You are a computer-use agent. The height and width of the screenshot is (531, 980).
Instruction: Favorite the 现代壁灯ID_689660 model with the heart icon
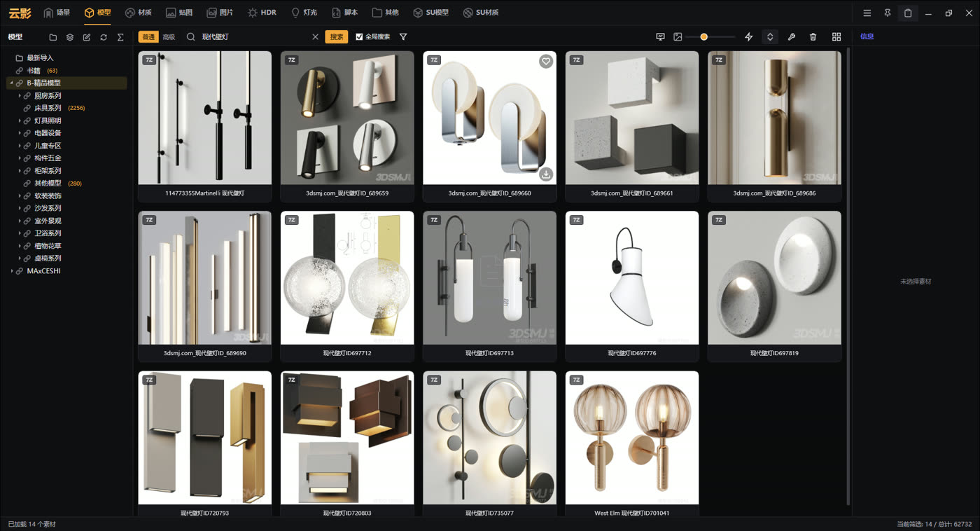[x=546, y=62]
